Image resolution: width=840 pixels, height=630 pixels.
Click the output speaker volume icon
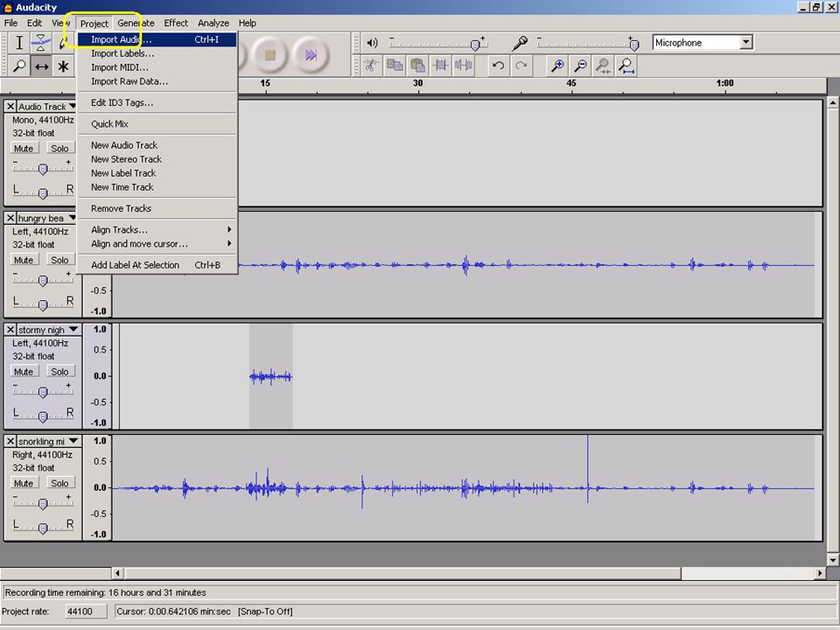point(373,43)
